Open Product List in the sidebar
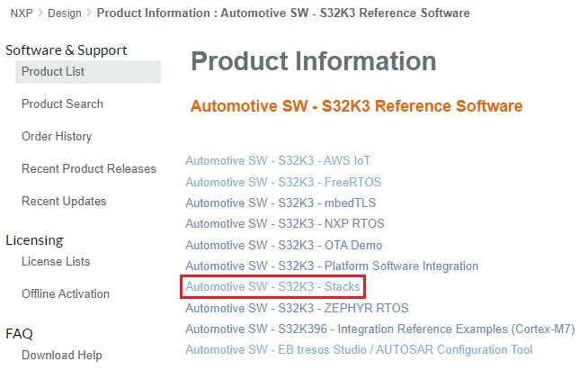 pyautogui.click(x=53, y=72)
